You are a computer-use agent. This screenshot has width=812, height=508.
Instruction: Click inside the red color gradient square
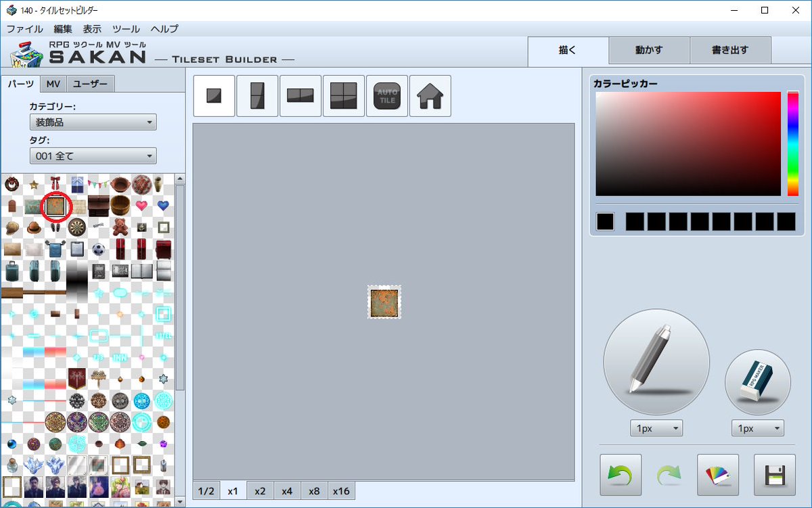click(x=688, y=144)
